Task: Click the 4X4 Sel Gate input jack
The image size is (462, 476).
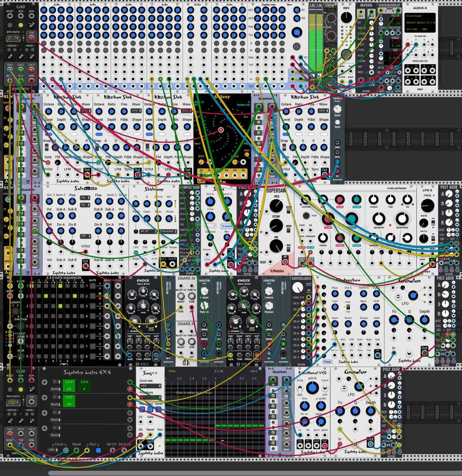Action: (124, 450)
